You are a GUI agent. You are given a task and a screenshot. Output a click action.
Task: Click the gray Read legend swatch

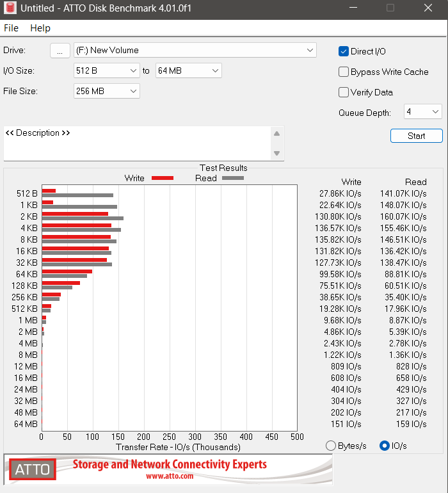coord(233,178)
